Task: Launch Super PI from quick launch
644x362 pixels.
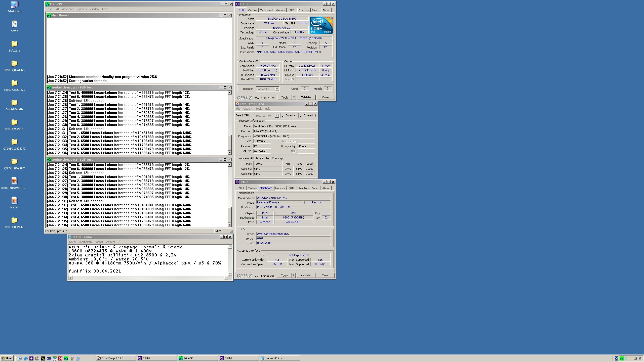Action: [x=54, y=358]
